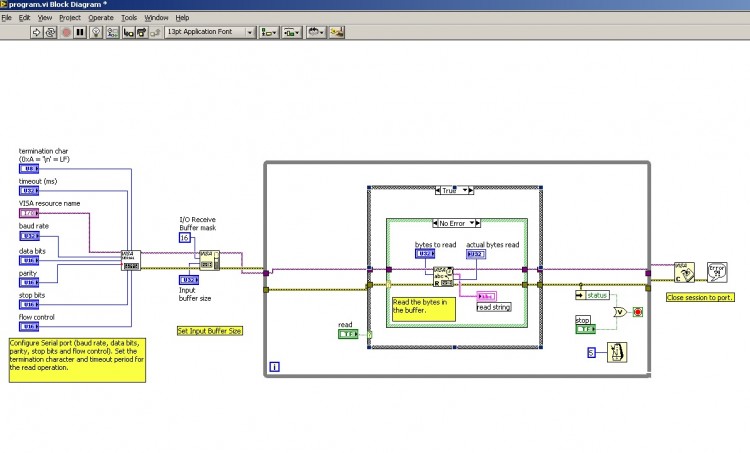Screen dimensions: 750x453
Task: Open the Distribute Objects dropdown
Action: click(x=292, y=32)
